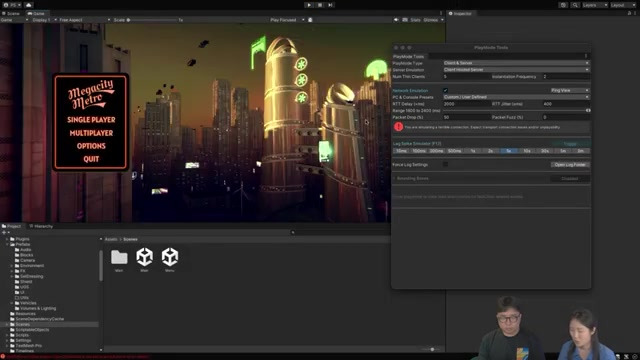Open the Gizmos dropdown arrow

(x=442, y=20)
